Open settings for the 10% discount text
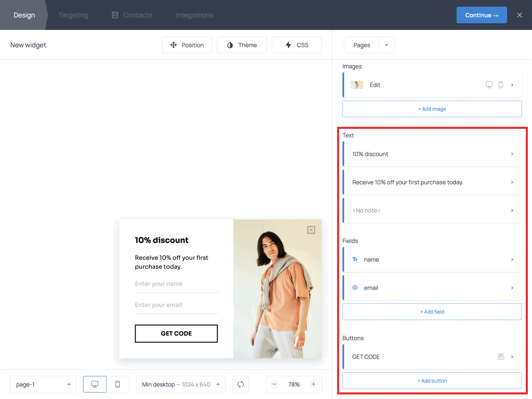This screenshot has height=399, width=532. (432, 154)
